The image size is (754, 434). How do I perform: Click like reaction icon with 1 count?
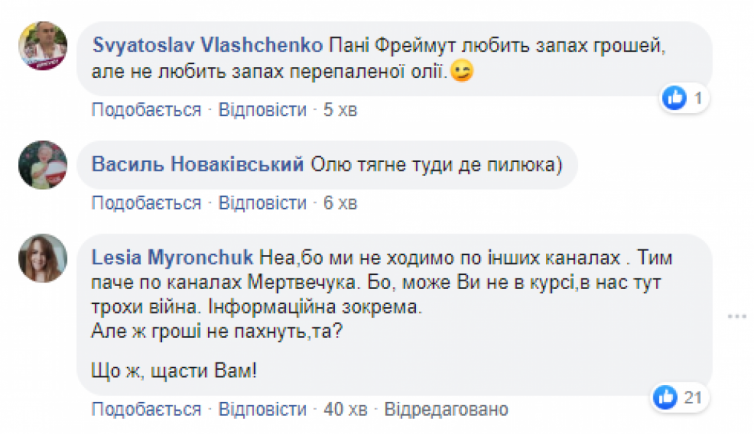tap(675, 98)
